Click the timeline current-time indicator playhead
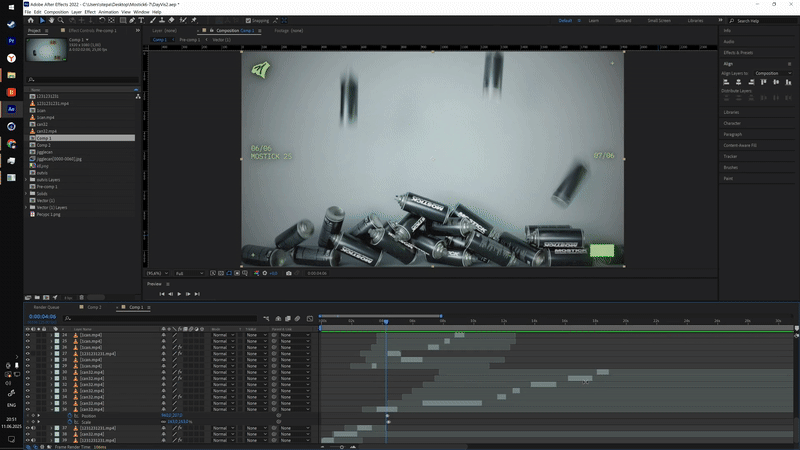The image size is (800, 450). 386,321
